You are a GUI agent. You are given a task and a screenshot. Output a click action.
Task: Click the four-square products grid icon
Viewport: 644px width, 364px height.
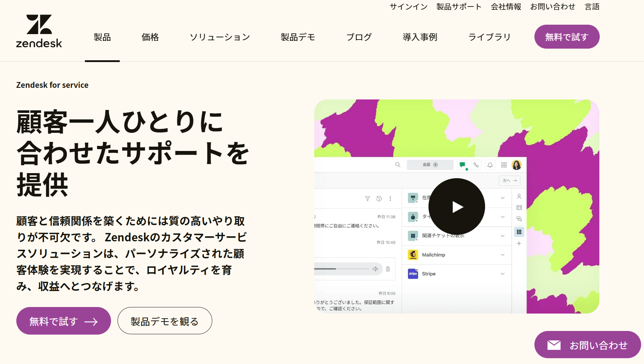coord(504,165)
